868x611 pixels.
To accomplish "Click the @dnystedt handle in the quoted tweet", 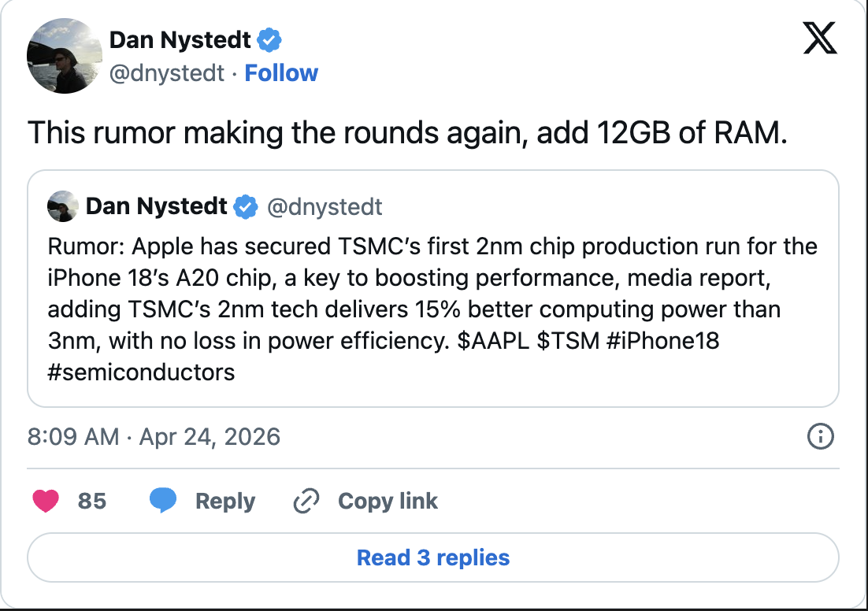I will point(325,207).
